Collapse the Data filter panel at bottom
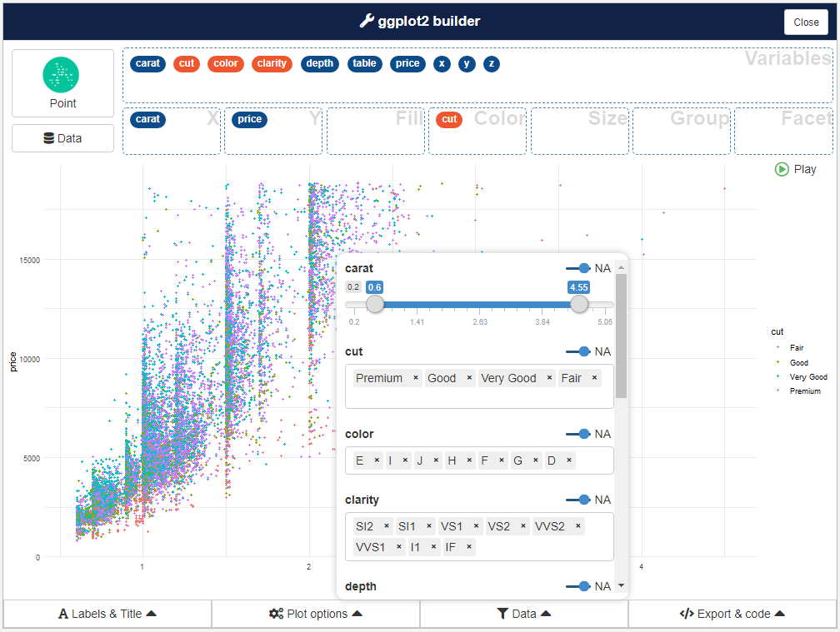840x632 pixels. click(523, 614)
